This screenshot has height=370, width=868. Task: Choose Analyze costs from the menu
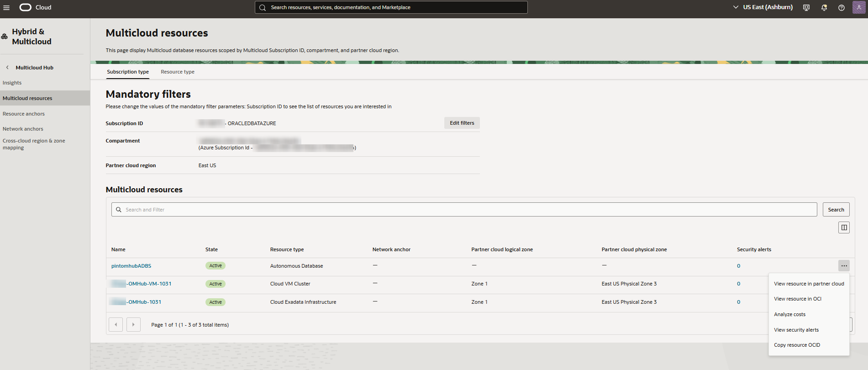coord(790,314)
